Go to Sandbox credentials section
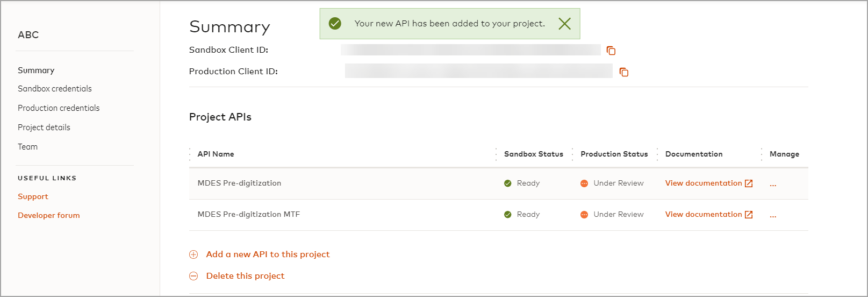 (x=55, y=89)
